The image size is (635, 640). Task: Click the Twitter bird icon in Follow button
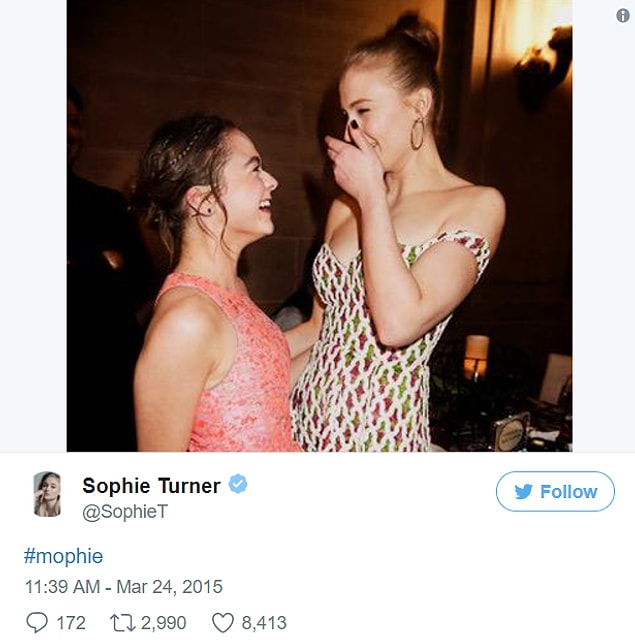[x=523, y=491]
